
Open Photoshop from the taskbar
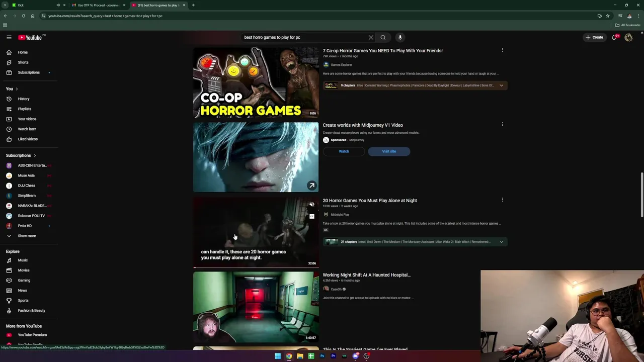[322, 356]
